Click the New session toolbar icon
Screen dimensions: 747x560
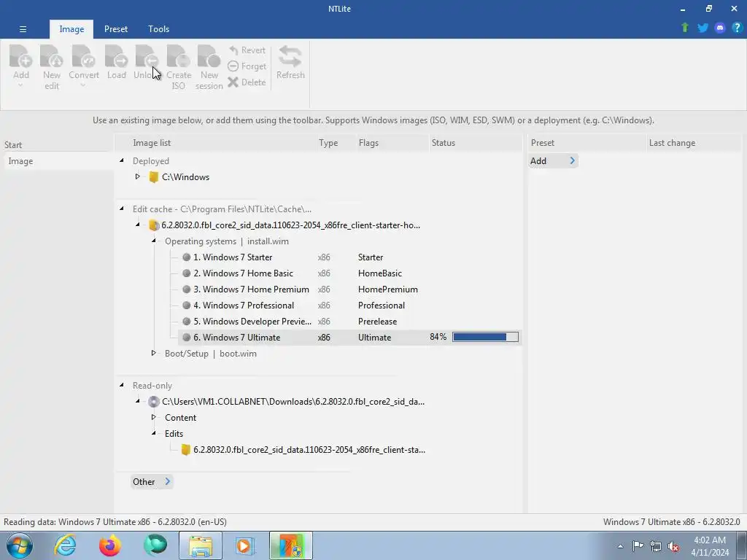(x=209, y=57)
